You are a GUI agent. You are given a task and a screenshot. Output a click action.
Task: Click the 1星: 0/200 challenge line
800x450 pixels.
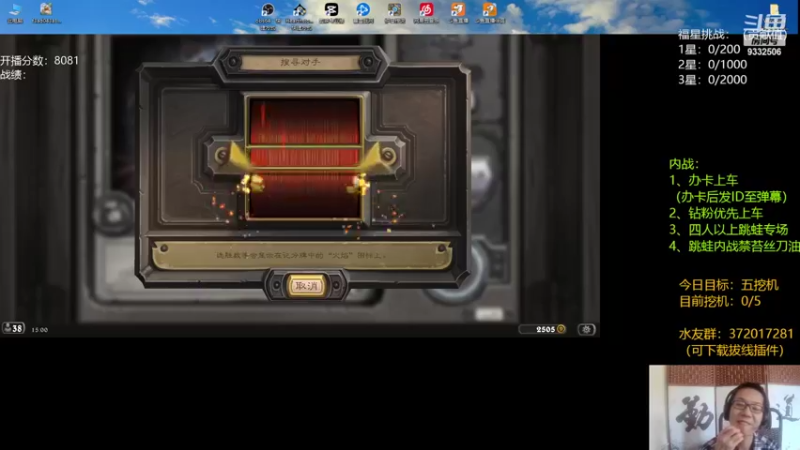coord(709,49)
